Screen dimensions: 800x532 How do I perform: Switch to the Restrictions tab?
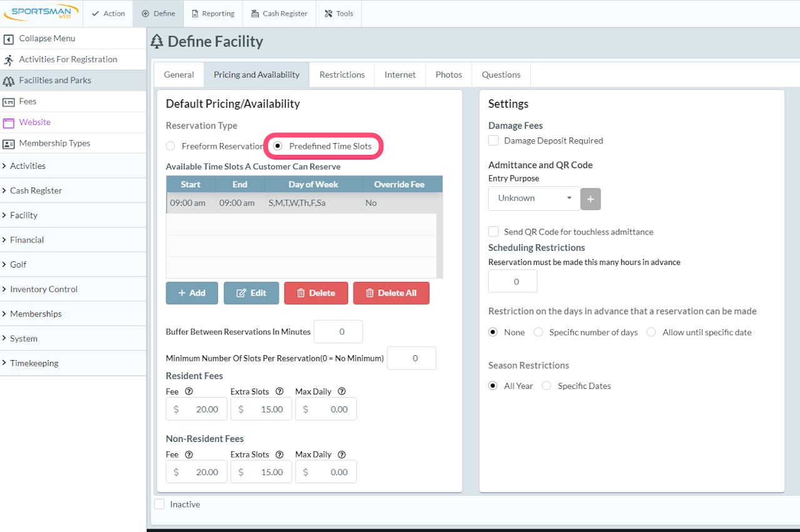coord(342,74)
